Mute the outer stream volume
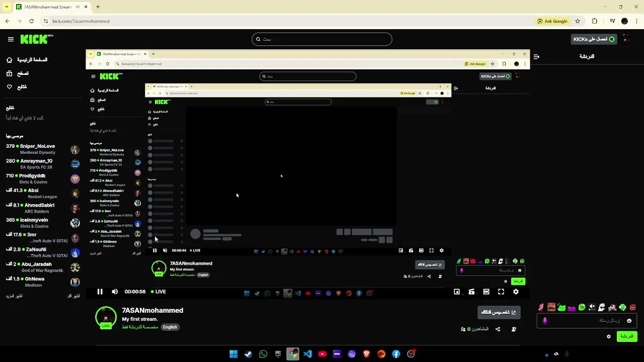This screenshot has width=644, height=362. click(115, 292)
